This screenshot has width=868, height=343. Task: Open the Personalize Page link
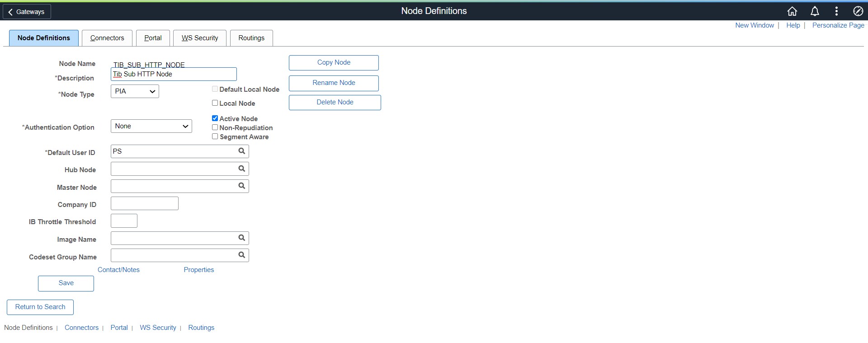tap(838, 25)
